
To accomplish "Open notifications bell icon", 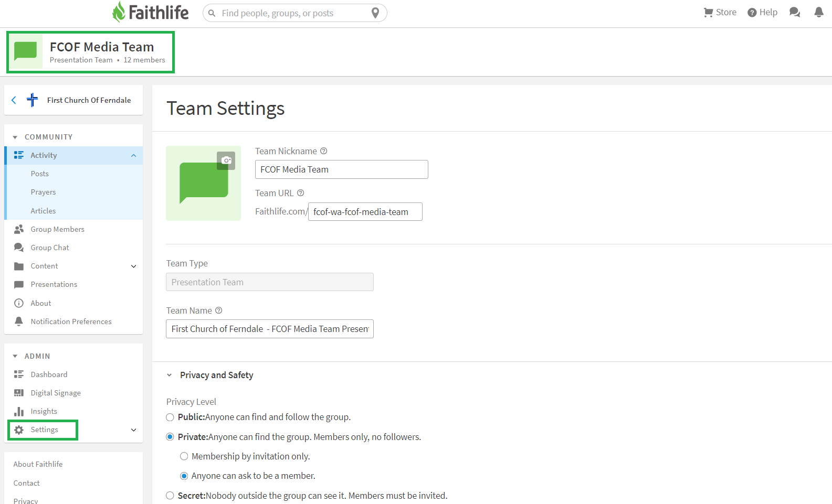I will tap(819, 12).
